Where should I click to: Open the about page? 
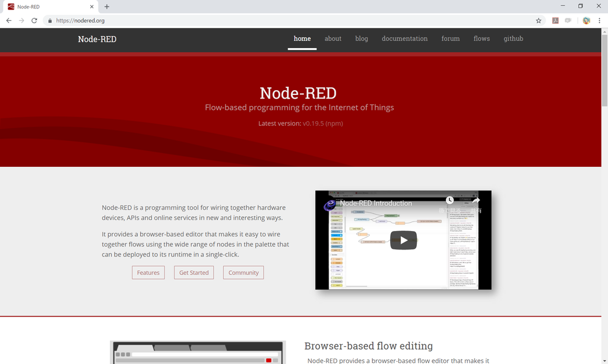pos(332,39)
